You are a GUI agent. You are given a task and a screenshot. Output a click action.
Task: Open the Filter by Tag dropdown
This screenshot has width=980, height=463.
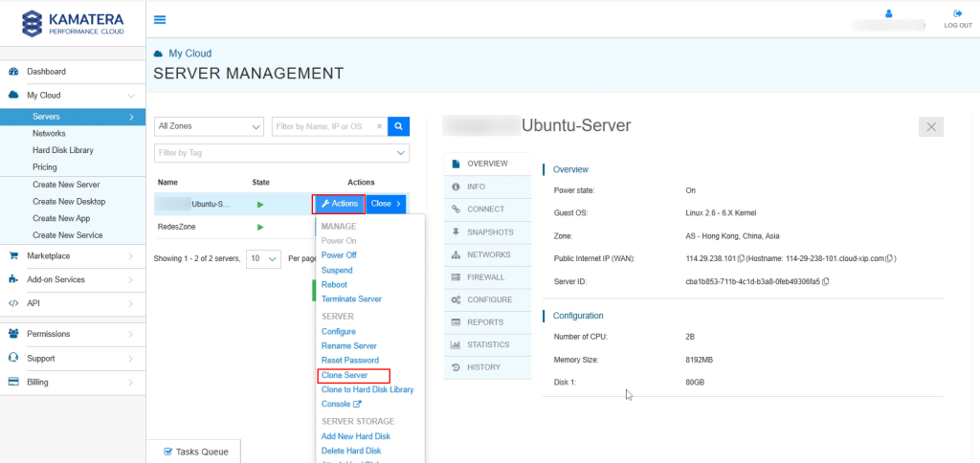[281, 152]
